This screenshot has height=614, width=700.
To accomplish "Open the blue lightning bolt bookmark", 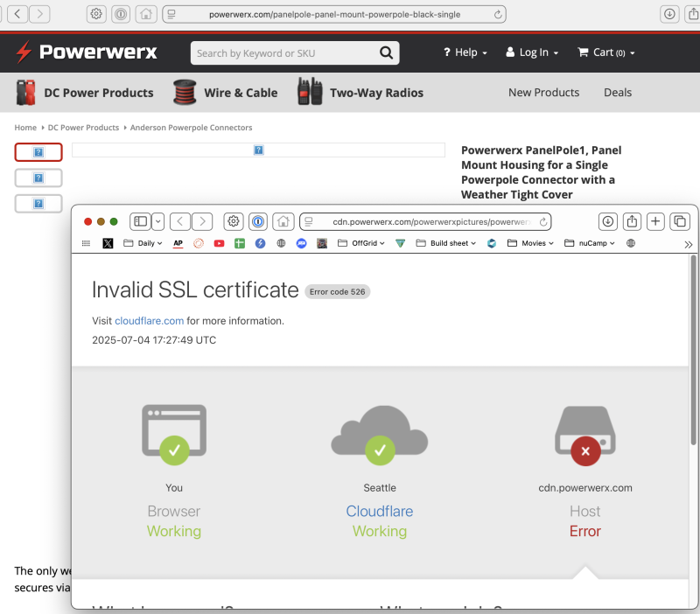I will coord(260,243).
